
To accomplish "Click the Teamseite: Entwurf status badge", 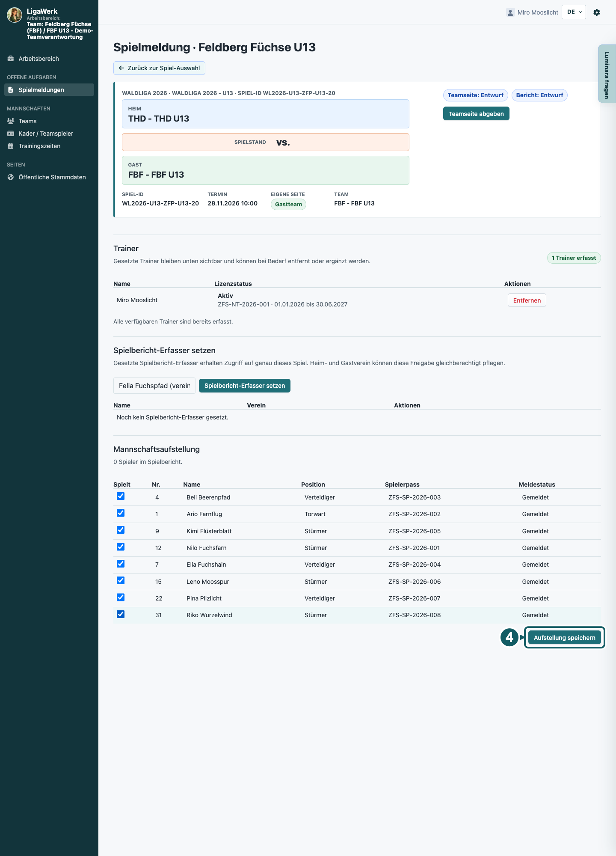I will click(x=476, y=95).
